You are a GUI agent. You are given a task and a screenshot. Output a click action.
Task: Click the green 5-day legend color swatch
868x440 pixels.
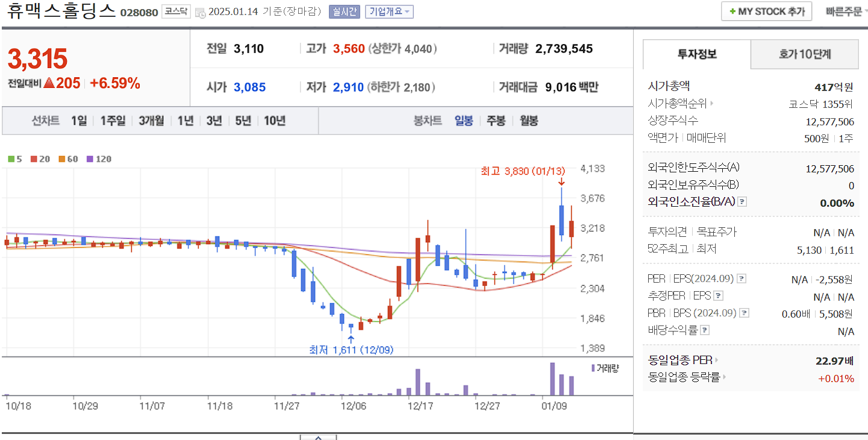(x=12, y=159)
